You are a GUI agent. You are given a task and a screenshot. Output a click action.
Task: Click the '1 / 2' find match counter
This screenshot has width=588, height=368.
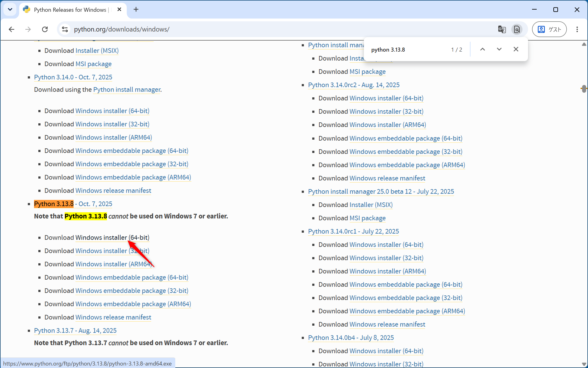click(x=457, y=50)
